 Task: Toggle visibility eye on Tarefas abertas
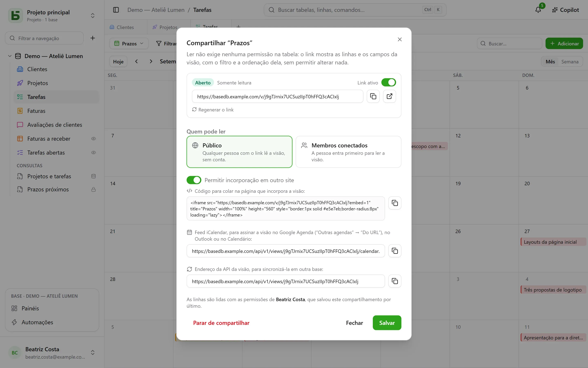[93, 153]
